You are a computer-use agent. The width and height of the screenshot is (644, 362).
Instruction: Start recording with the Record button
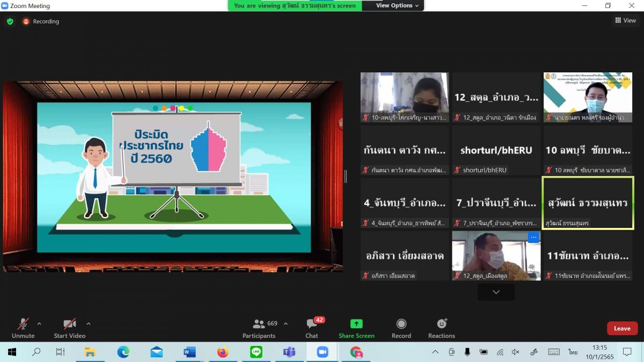pyautogui.click(x=401, y=328)
